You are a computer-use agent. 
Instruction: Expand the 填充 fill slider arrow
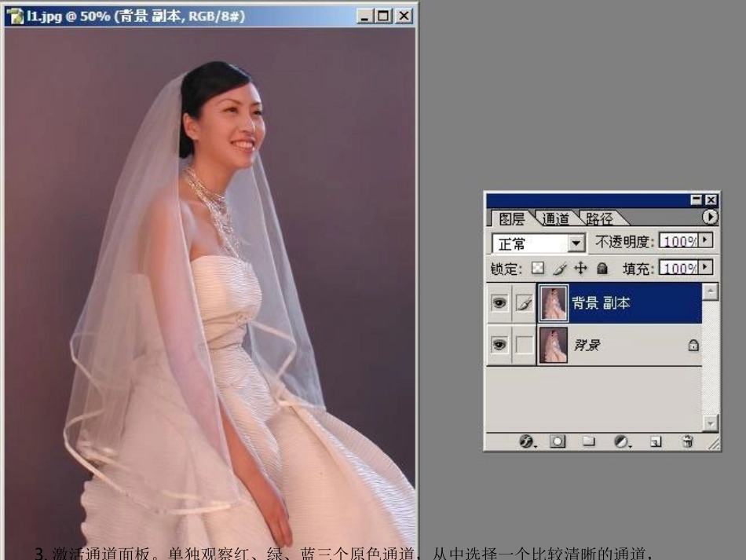(706, 267)
